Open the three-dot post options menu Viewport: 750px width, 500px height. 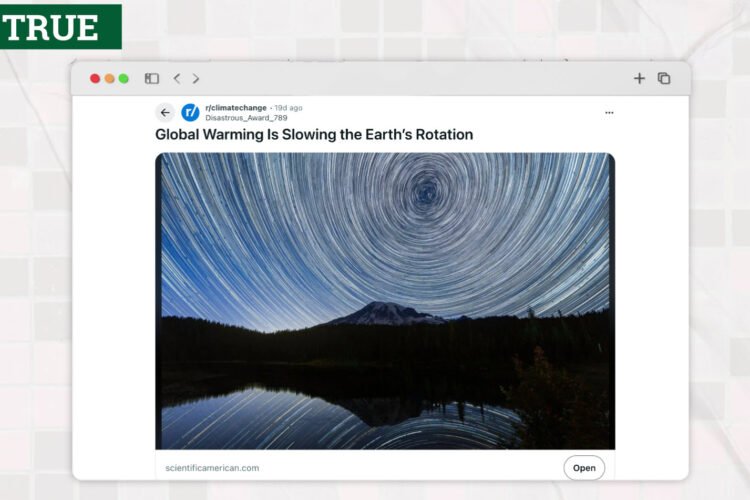[x=609, y=113]
